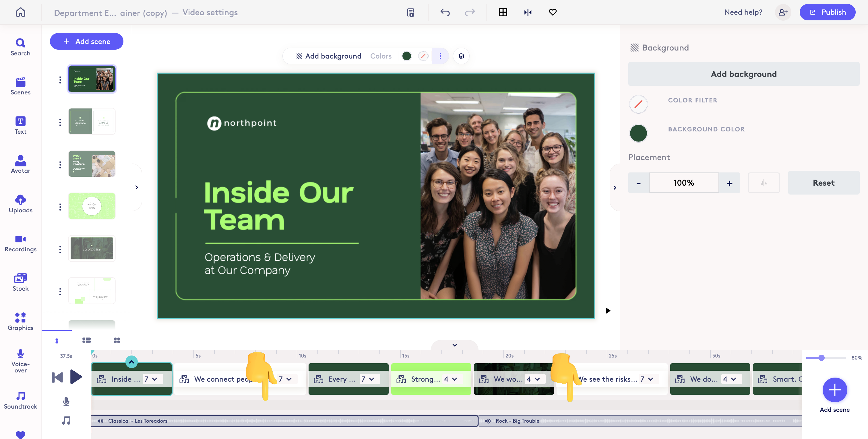
Task: Open the layers stack icon
Action: point(461,56)
